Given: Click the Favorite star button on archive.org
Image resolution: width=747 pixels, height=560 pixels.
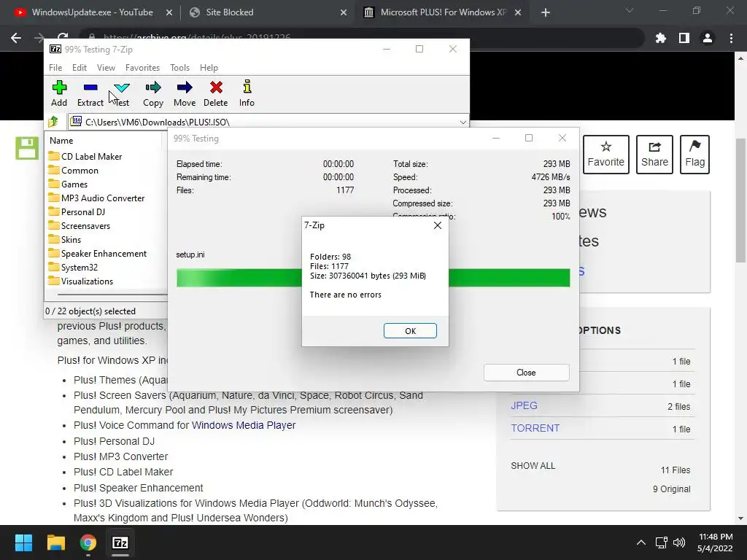Looking at the screenshot, I should click(606, 155).
